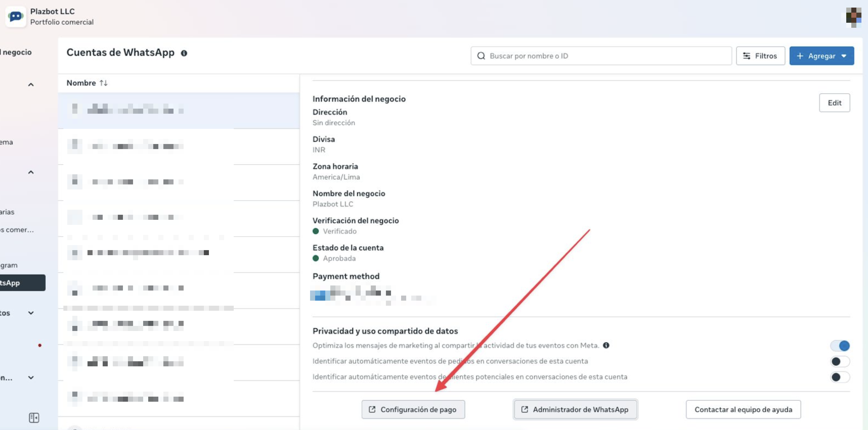The width and height of the screenshot is (868, 430).
Task: Click the Plazbot LLC portfolio logo icon
Action: coord(15,16)
